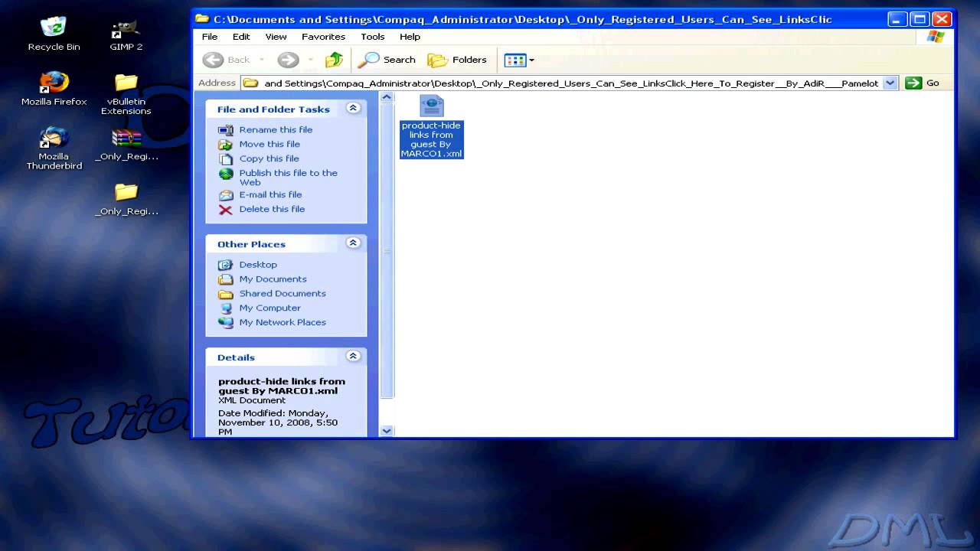The image size is (980, 551).
Task: Click Move this file
Action: 269,144
